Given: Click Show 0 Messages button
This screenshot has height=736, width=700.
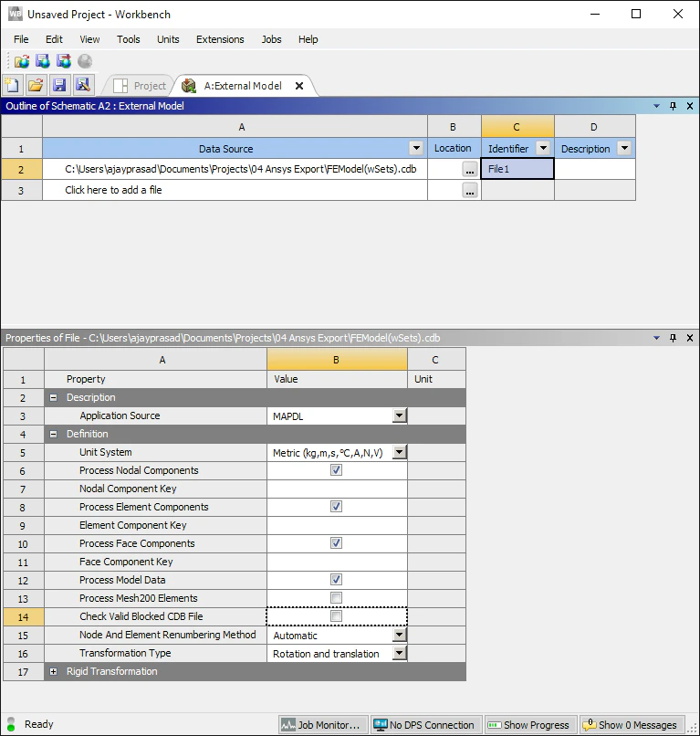Looking at the screenshot, I should click(632, 725).
